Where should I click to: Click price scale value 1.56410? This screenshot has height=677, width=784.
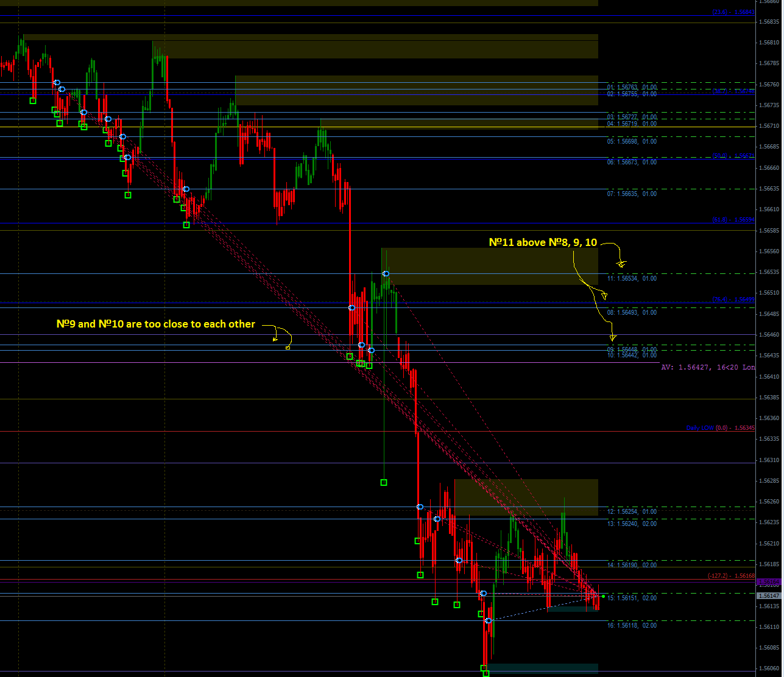[x=770, y=377]
